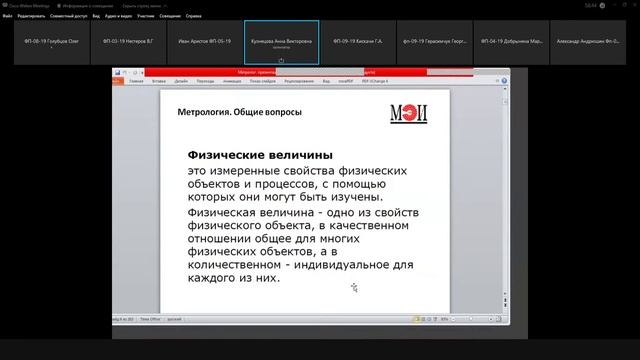Screen dimensions: 640x360
Task: Switch to the Вид ribbon tab in PowerPoint
Action: (x=326, y=81)
